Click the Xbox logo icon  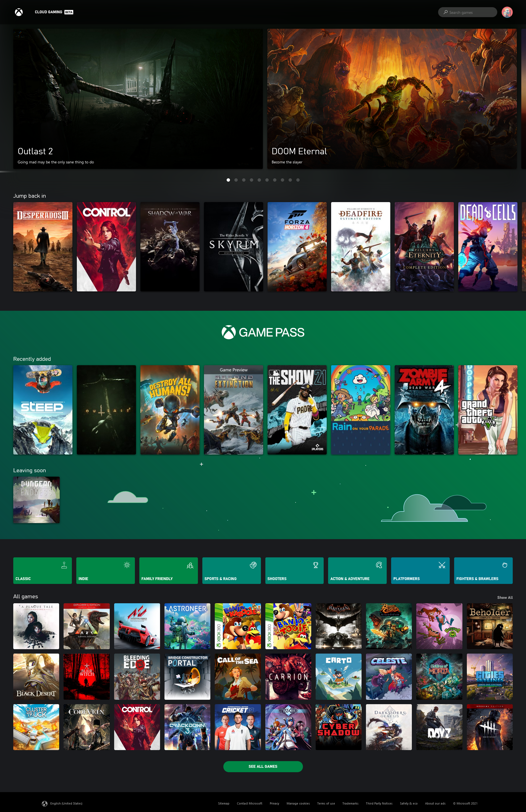click(x=19, y=12)
